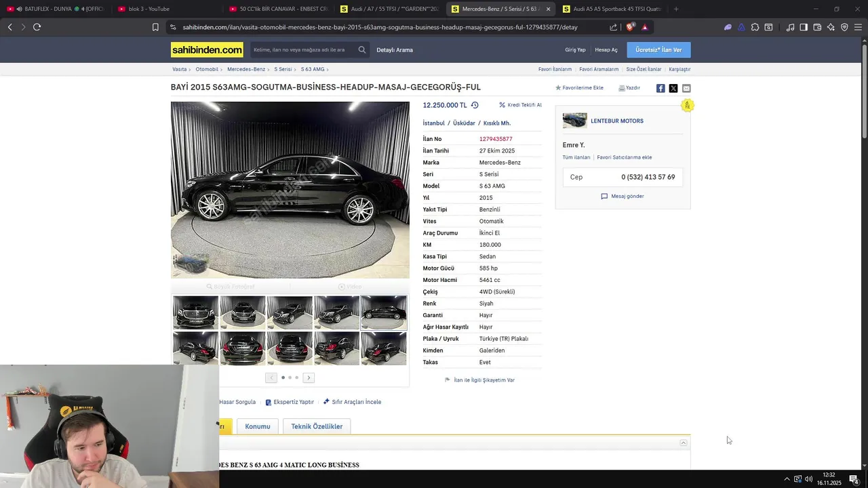The width and height of the screenshot is (868, 488).
Task: Select the first front-view car thumbnail
Action: click(196, 312)
